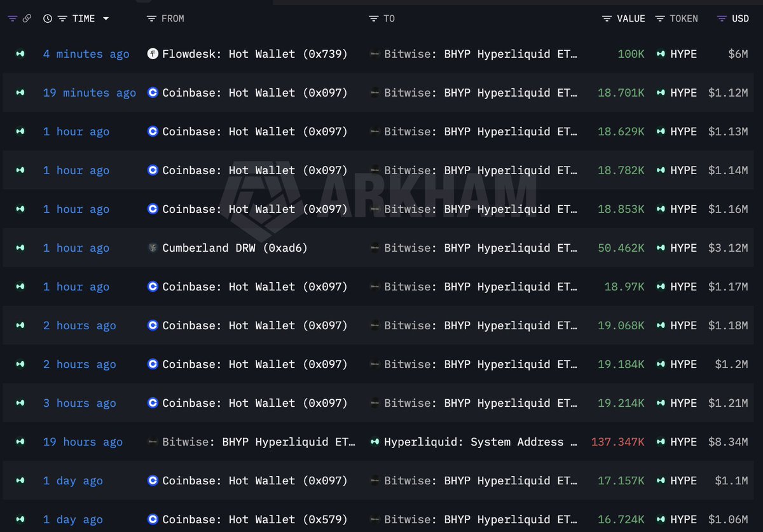Select the 19.184K value cell
The image size is (763, 532).
coord(621,364)
